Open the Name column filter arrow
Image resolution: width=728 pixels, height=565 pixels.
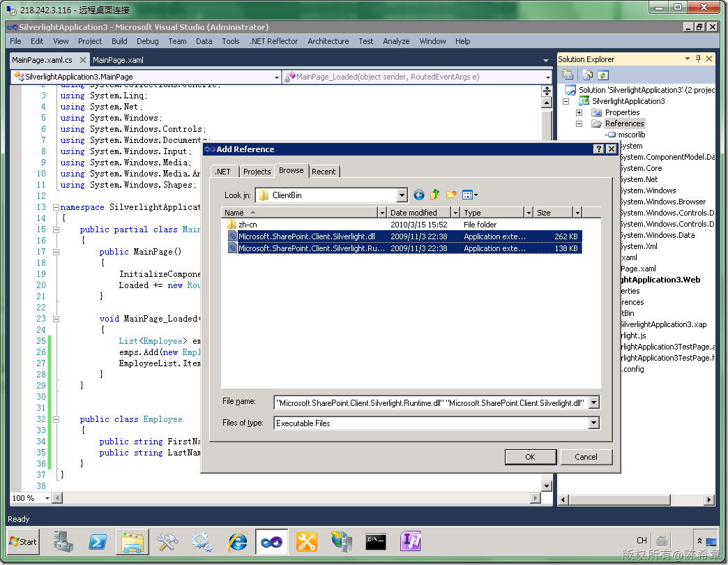click(382, 213)
